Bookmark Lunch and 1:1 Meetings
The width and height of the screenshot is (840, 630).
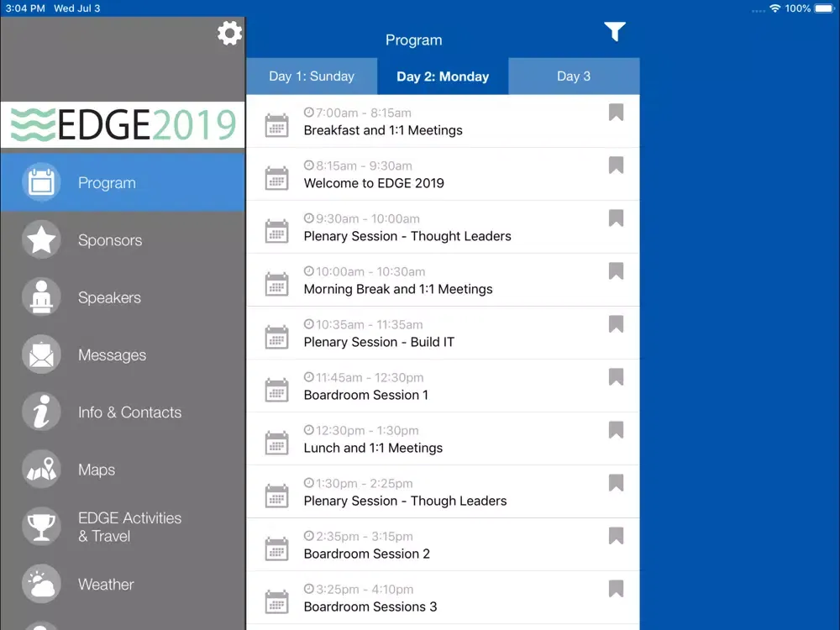tap(616, 429)
